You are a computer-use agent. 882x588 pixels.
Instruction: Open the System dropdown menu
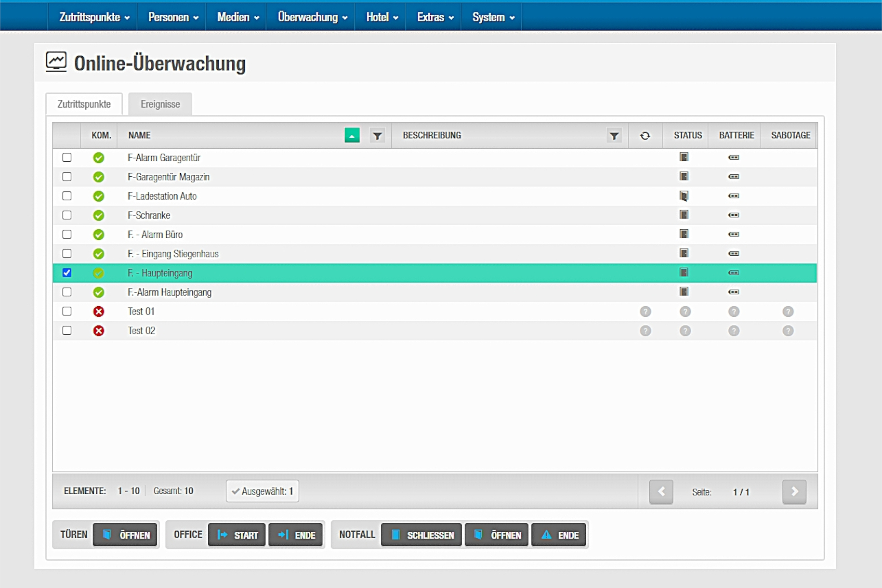[493, 17]
